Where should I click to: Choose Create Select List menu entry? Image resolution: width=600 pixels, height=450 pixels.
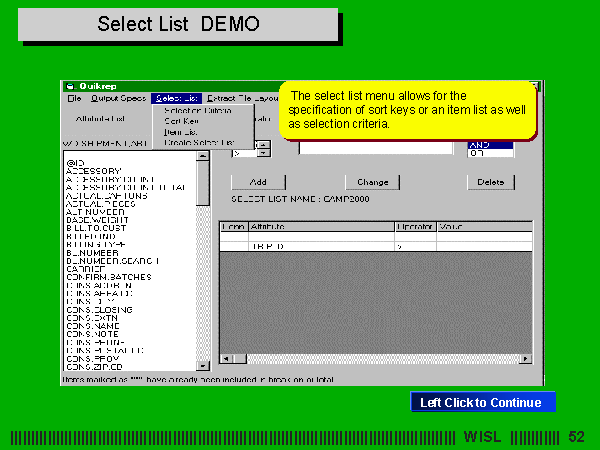197,142
